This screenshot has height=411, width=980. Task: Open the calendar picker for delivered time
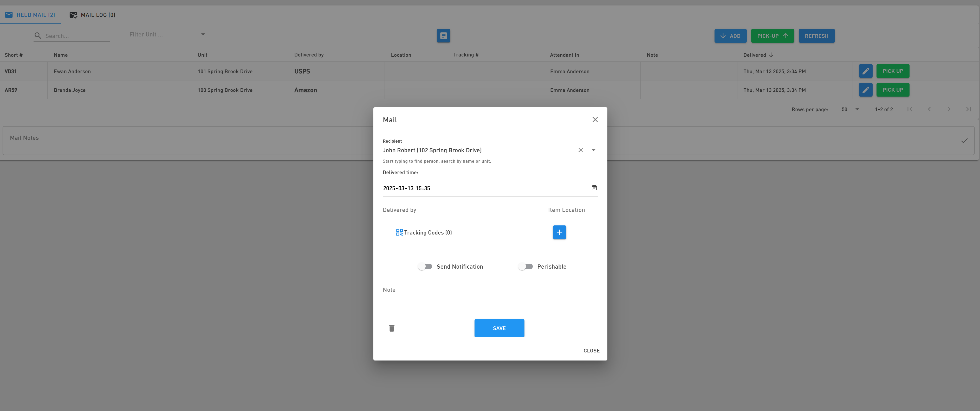[x=594, y=188]
